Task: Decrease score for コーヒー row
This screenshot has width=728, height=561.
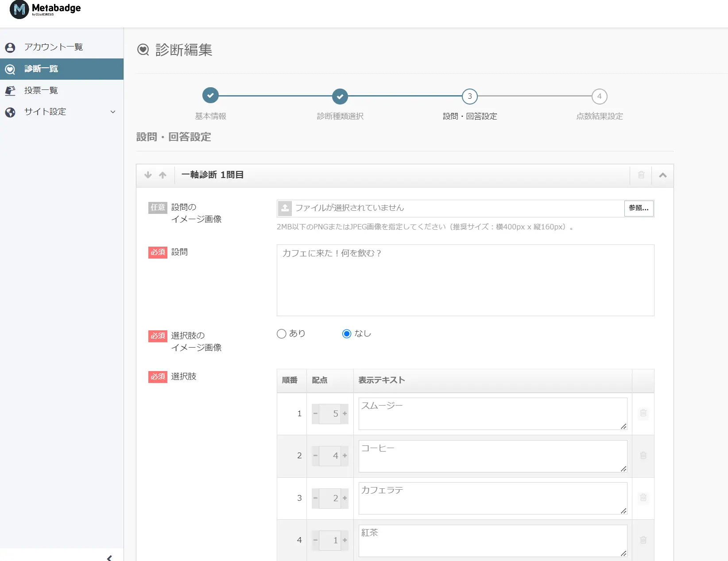Action: (315, 456)
